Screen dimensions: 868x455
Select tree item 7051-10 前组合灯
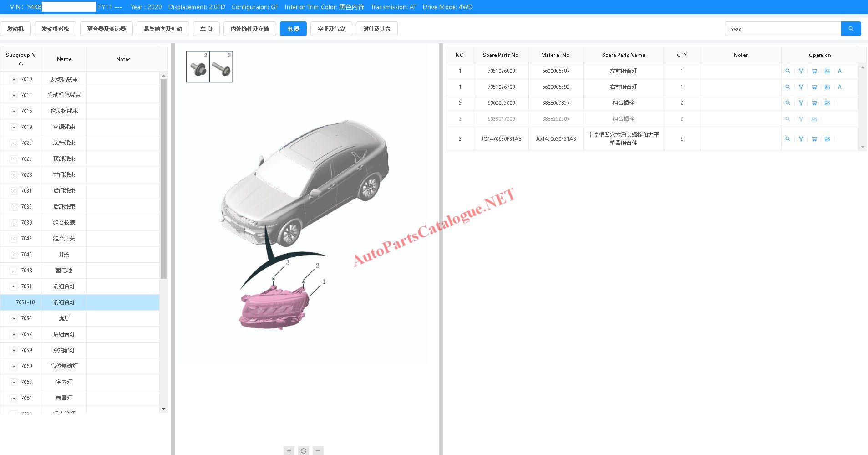click(64, 302)
